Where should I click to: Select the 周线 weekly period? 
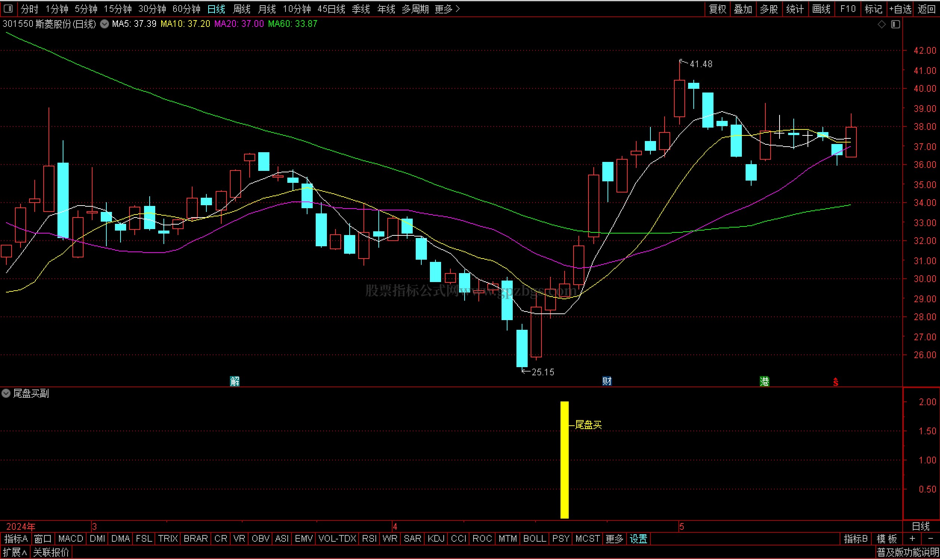pyautogui.click(x=241, y=9)
